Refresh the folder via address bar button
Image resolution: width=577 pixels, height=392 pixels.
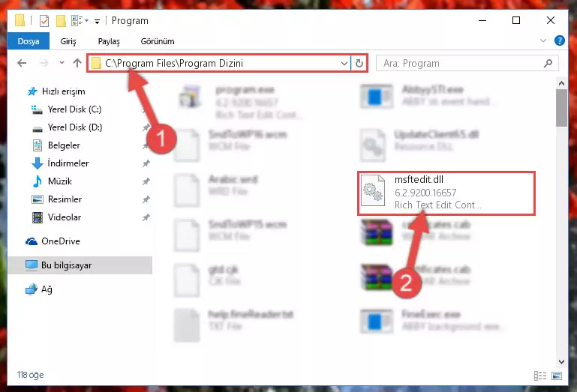359,63
